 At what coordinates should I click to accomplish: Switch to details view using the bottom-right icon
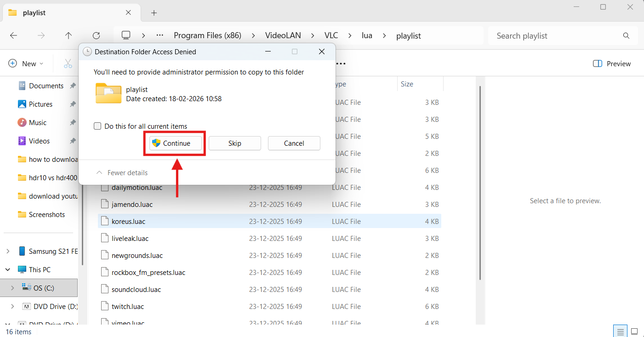(x=620, y=331)
